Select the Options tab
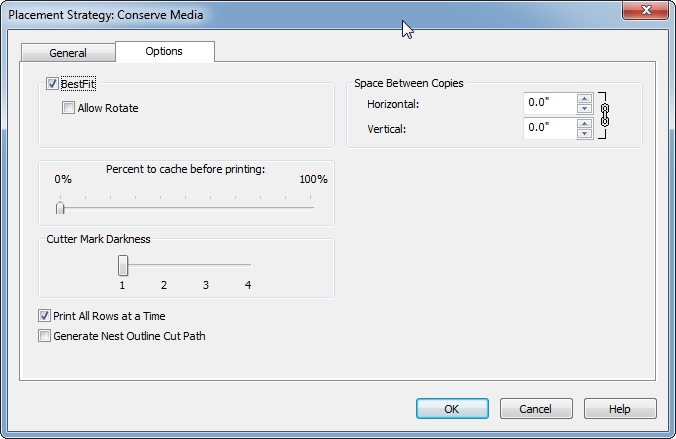This screenshot has width=676, height=439. tap(164, 51)
